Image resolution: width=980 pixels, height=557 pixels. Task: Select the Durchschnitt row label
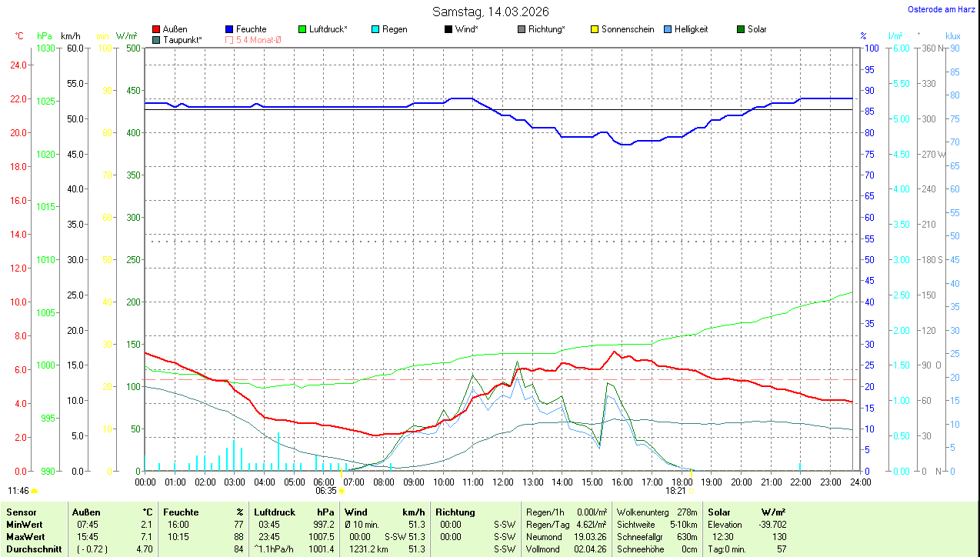pyautogui.click(x=34, y=549)
